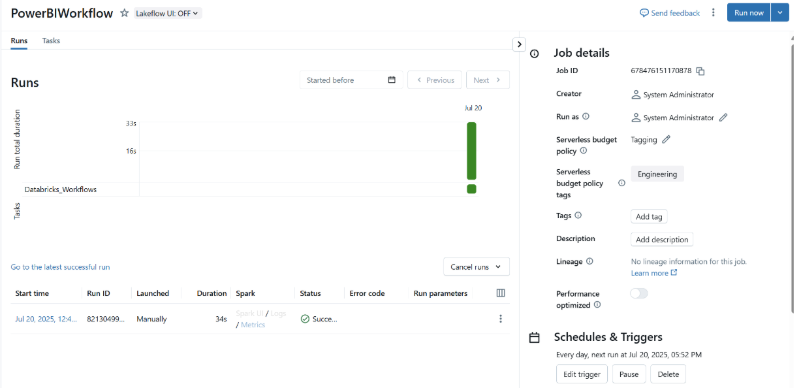This screenshot has width=795, height=388.
Task: Switch to the Tasks tab
Action: coord(51,41)
